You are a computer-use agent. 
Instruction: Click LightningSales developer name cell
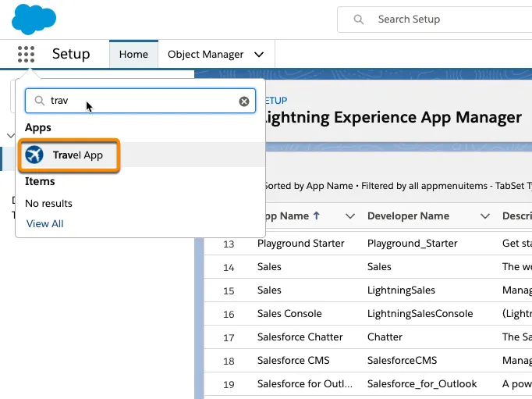tap(401, 290)
